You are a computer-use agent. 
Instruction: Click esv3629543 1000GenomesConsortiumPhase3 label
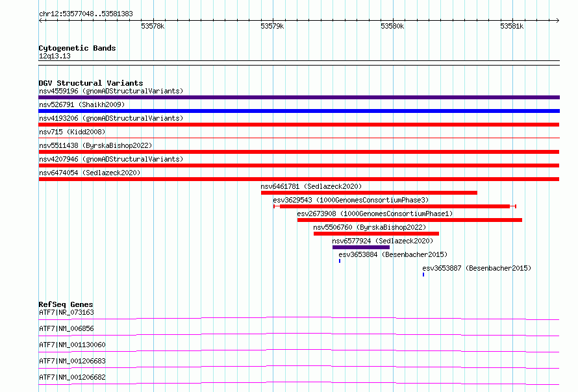click(x=351, y=200)
